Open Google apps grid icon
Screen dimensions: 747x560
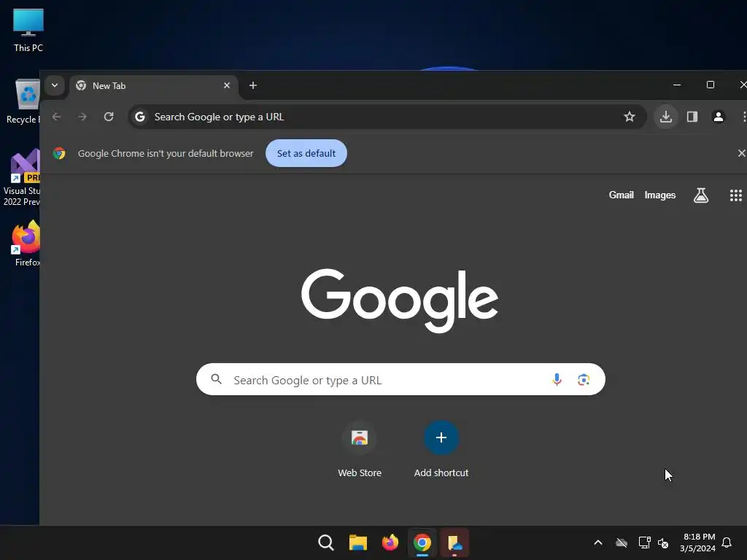pyautogui.click(x=736, y=195)
